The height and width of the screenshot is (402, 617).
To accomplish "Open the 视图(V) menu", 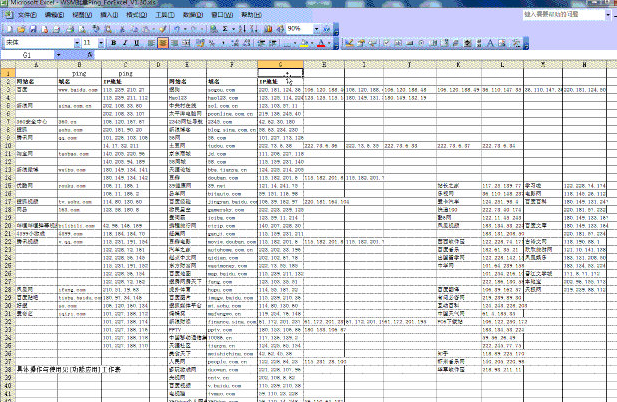I will (x=82, y=15).
